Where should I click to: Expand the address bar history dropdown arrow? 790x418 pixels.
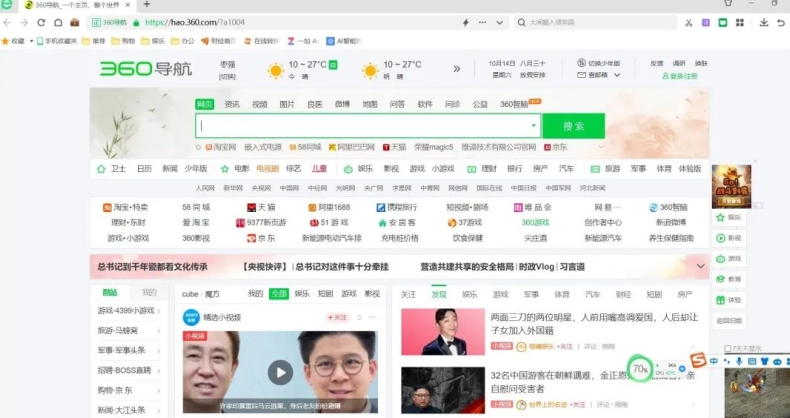tap(500, 23)
